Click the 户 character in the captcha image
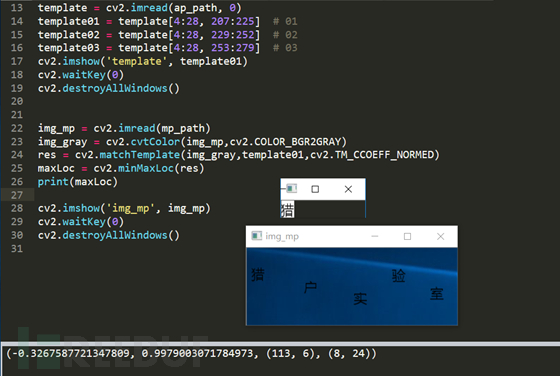This screenshot has width=560, height=376. [x=310, y=287]
